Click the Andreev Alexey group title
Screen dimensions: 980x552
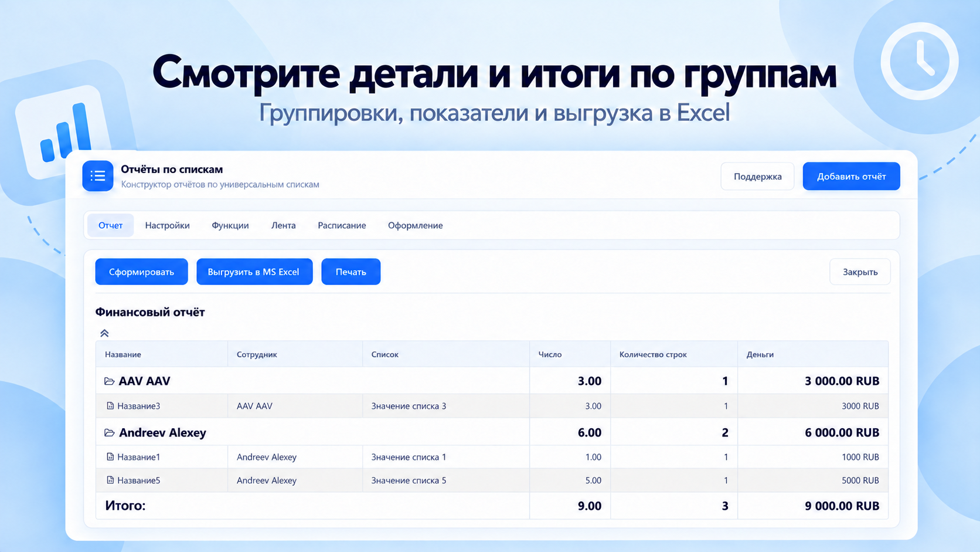pyautogui.click(x=162, y=433)
